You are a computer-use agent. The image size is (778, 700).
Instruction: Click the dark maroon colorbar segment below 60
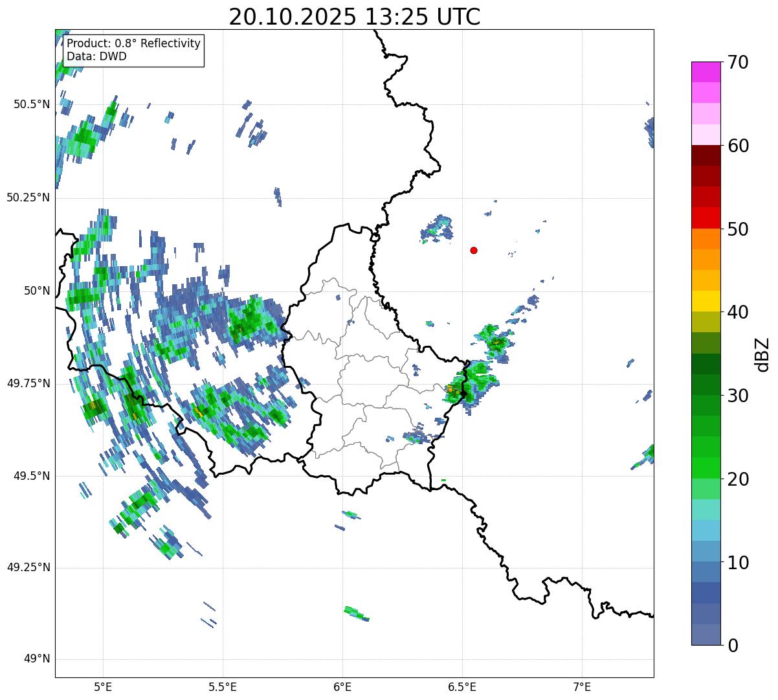[x=706, y=155]
